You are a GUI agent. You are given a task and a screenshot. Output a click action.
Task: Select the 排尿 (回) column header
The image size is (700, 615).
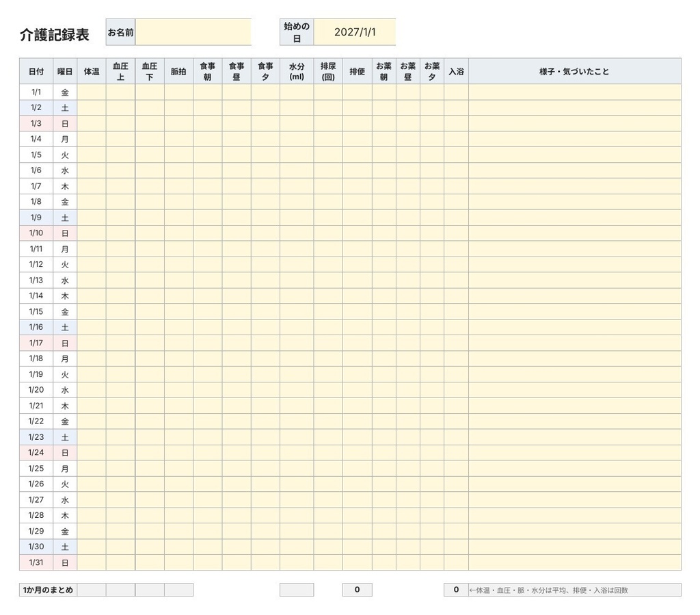[328, 71]
